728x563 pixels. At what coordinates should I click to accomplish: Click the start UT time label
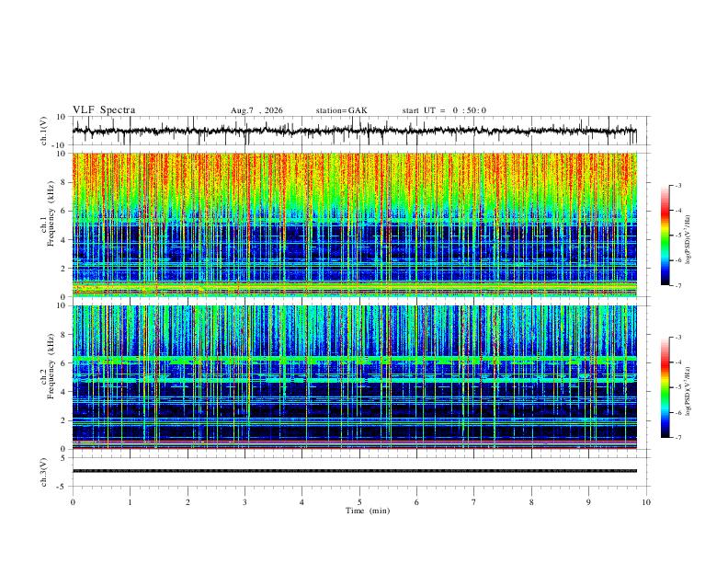click(444, 110)
